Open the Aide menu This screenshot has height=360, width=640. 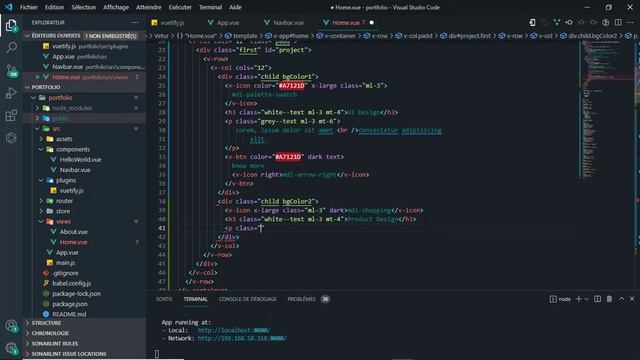click(235, 7)
